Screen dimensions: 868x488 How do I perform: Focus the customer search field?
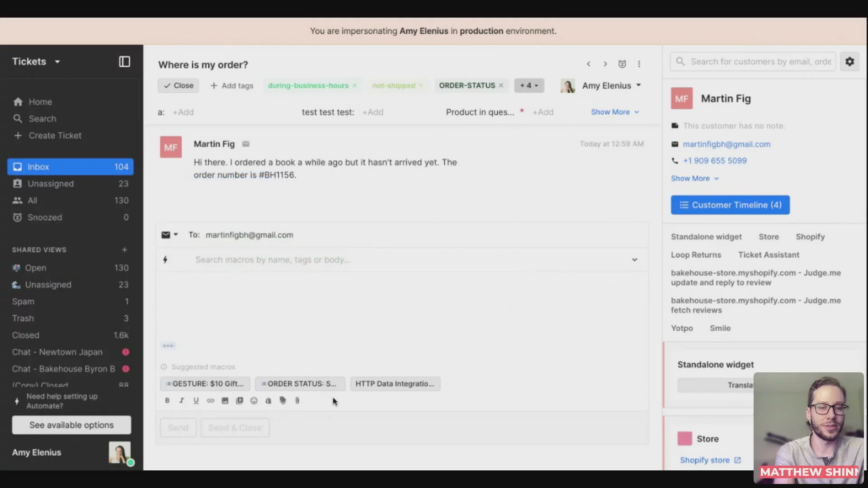coord(753,61)
